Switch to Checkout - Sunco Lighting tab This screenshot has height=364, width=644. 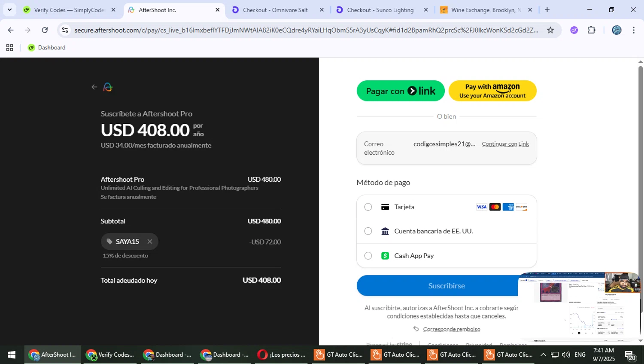click(380, 10)
